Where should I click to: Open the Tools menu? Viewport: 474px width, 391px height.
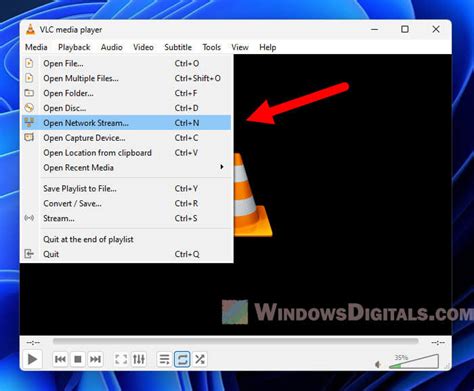pyautogui.click(x=212, y=47)
